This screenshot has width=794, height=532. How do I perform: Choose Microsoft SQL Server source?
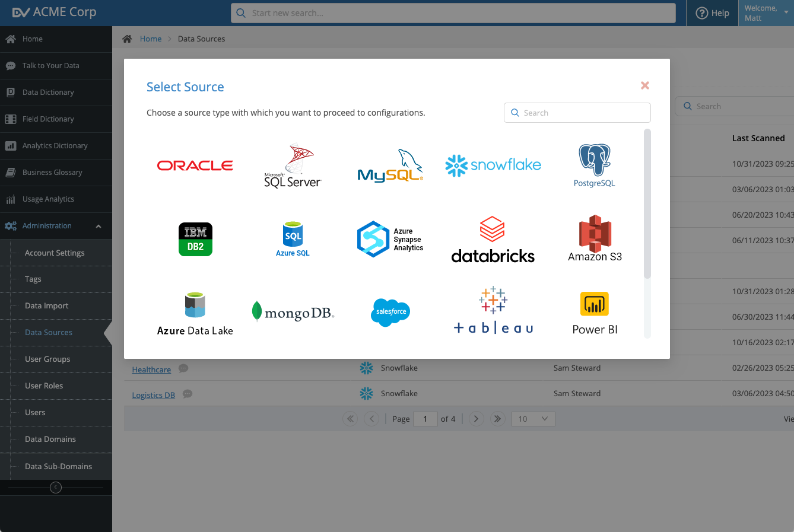(x=293, y=166)
